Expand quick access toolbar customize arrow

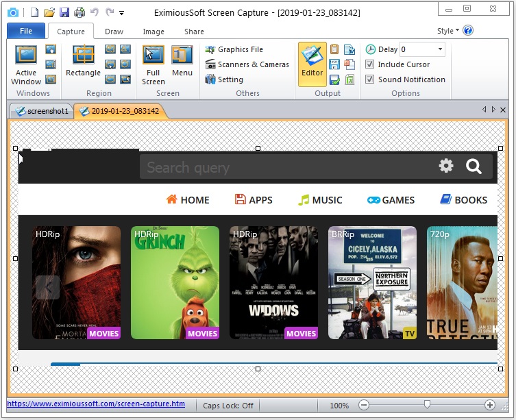[122, 13]
